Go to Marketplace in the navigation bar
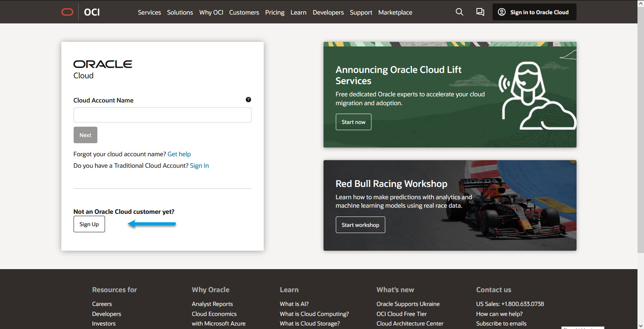644x329 pixels. point(395,12)
